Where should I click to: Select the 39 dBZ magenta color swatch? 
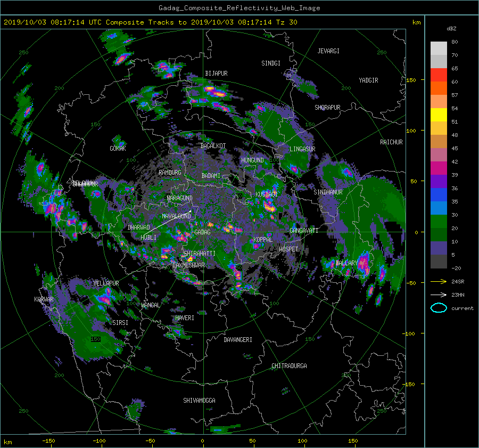coord(439,168)
